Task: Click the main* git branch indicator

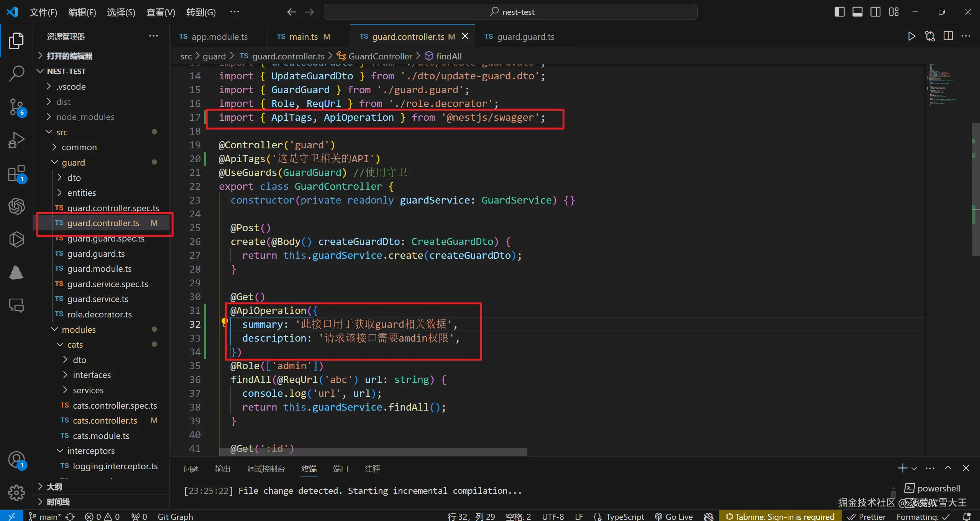Action: point(45,516)
